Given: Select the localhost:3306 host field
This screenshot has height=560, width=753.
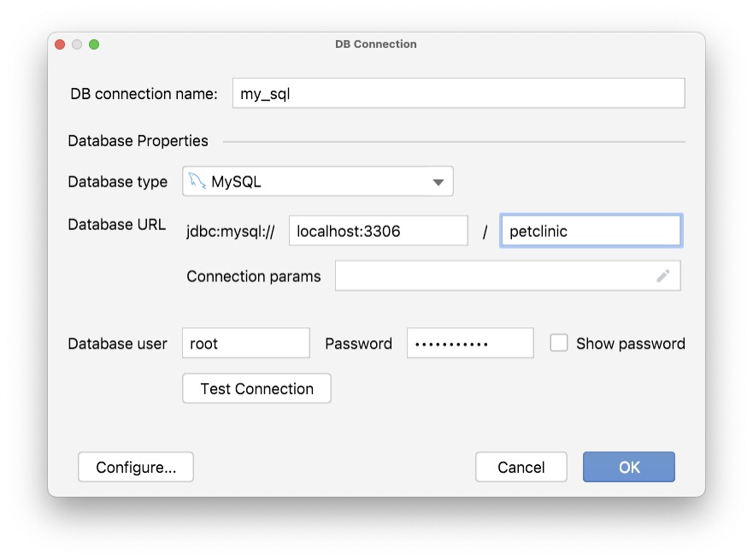Looking at the screenshot, I should pyautogui.click(x=378, y=230).
